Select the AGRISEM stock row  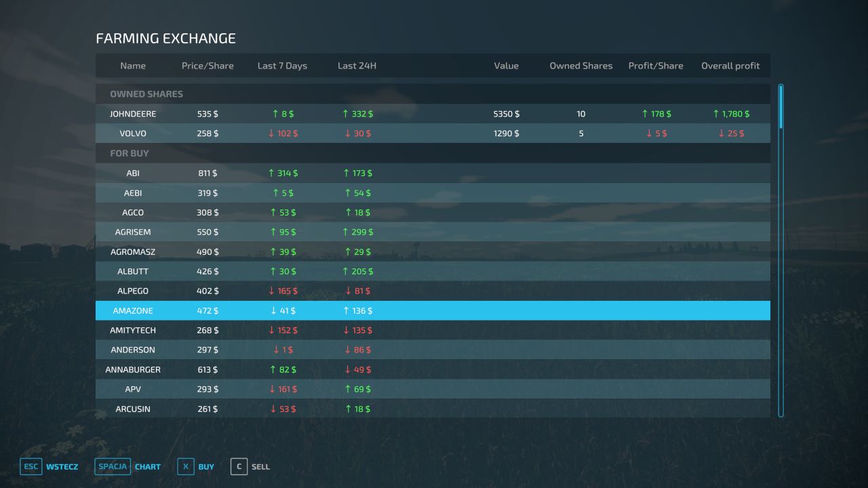tap(433, 232)
